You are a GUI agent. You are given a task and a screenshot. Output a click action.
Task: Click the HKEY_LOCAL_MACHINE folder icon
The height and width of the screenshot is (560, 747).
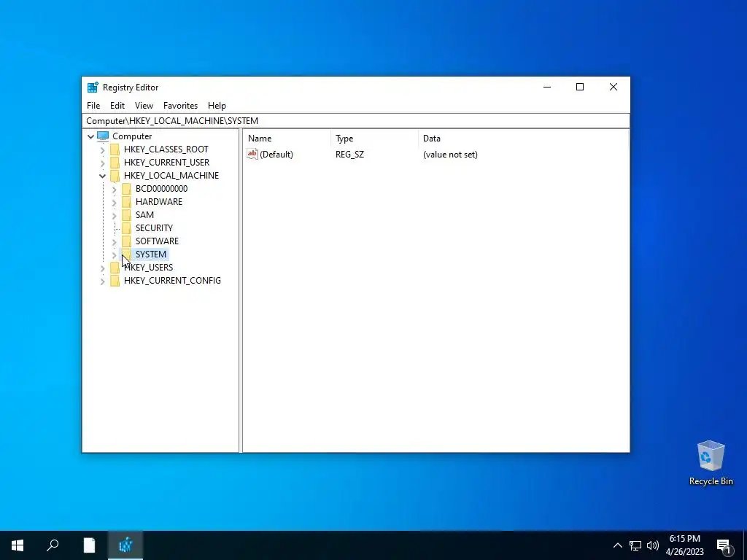(115, 176)
